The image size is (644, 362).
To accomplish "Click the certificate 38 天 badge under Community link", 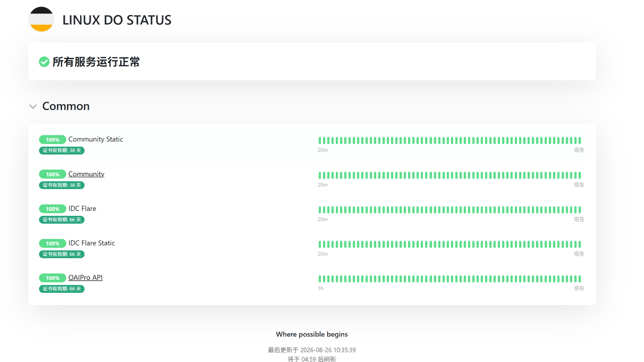I will coord(62,185).
